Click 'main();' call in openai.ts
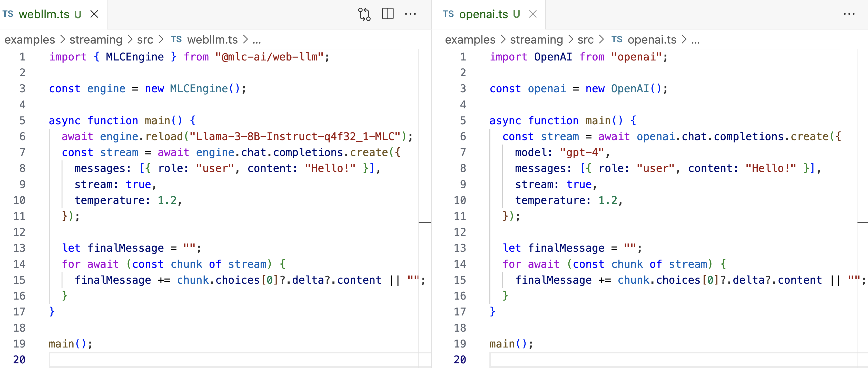The width and height of the screenshot is (868, 368). (x=511, y=344)
